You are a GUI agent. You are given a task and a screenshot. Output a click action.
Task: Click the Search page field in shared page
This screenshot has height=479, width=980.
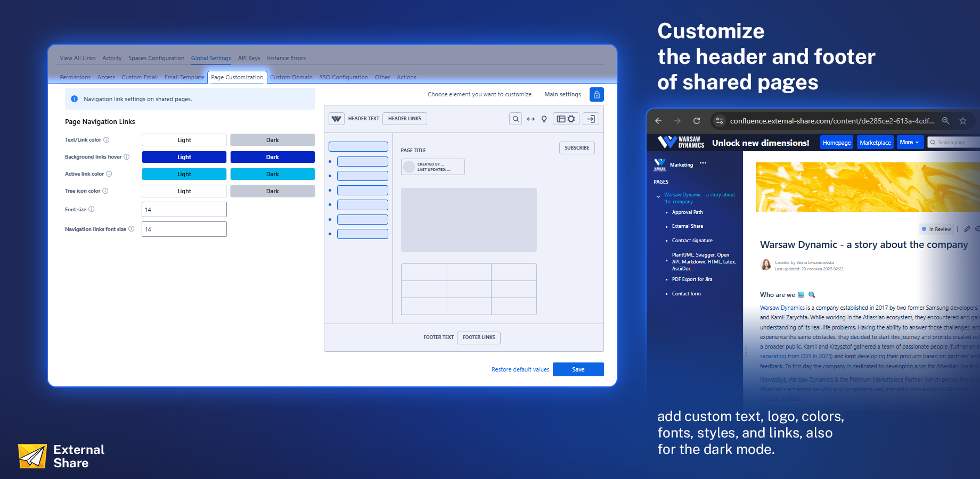click(954, 142)
